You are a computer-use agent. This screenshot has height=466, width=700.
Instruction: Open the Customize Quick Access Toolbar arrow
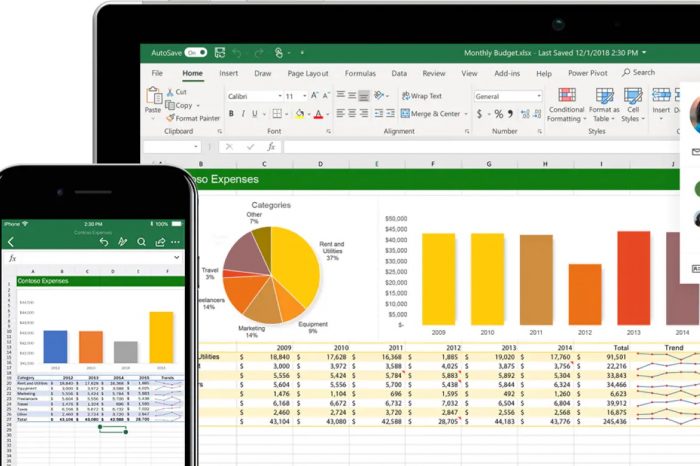pyautogui.click(x=302, y=53)
